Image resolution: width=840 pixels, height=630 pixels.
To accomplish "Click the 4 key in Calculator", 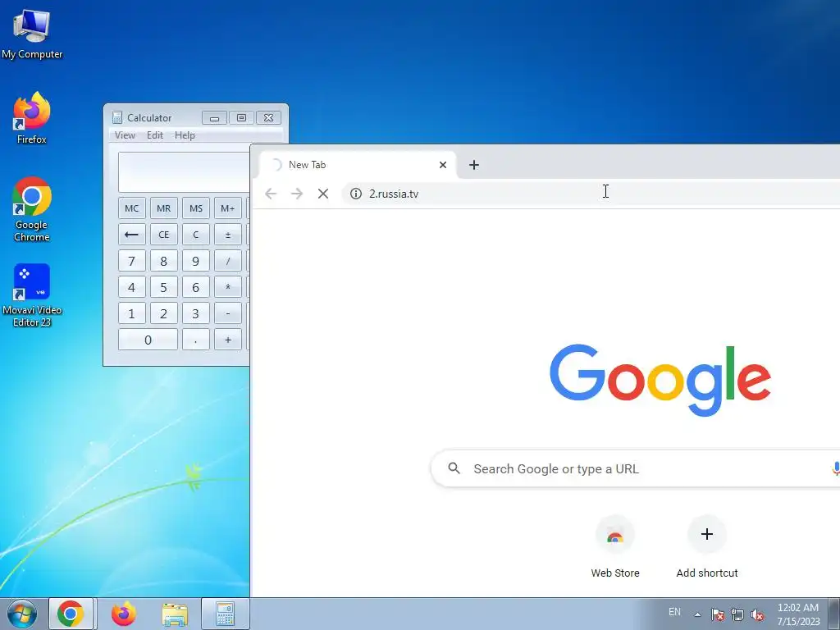I will click(132, 287).
